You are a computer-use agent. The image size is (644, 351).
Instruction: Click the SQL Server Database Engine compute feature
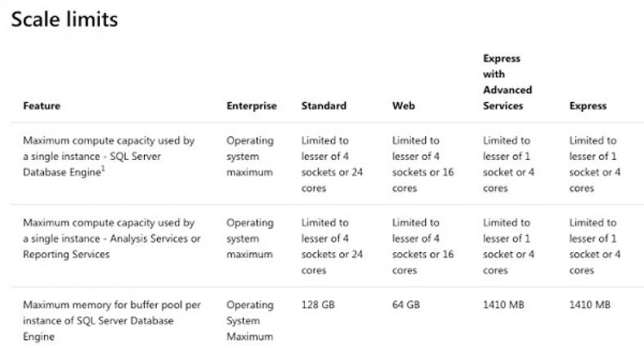point(108,156)
